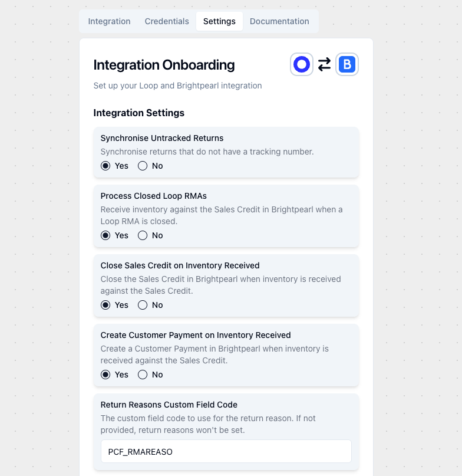462x476 pixels.
Task: Pick No for Create Customer Payment
Action: [x=143, y=375]
